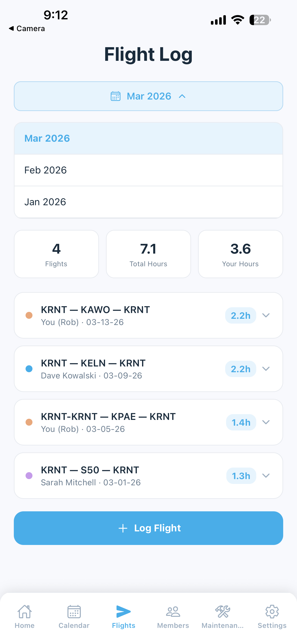Open the Maintenance tools icon
The width and height of the screenshot is (297, 644).
(x=222, y=612)
